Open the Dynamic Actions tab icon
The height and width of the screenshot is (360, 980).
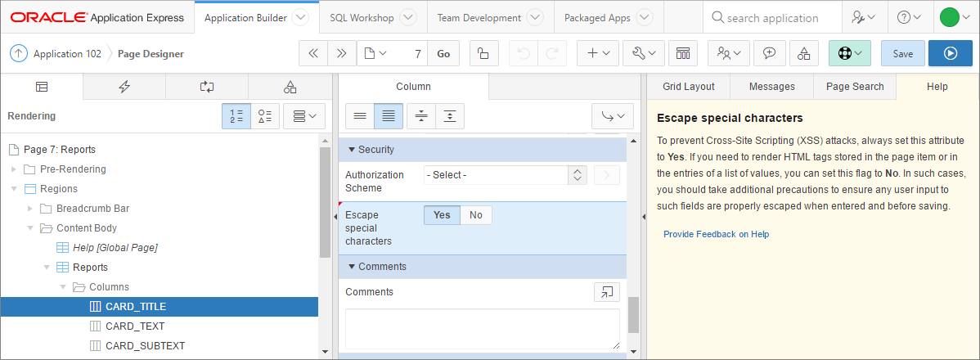[124, 87]
